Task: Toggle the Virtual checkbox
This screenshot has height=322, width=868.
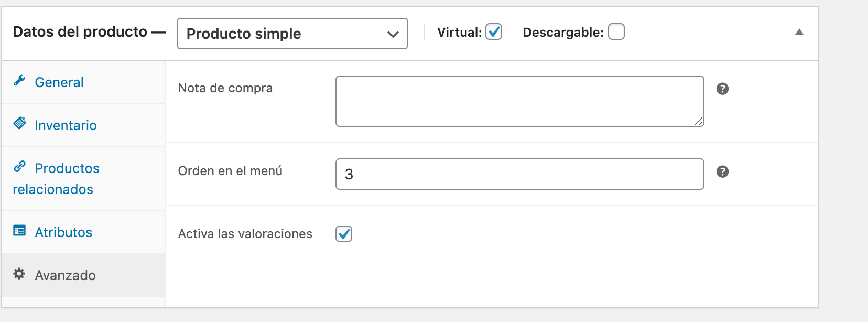Action: pos(494,31)
